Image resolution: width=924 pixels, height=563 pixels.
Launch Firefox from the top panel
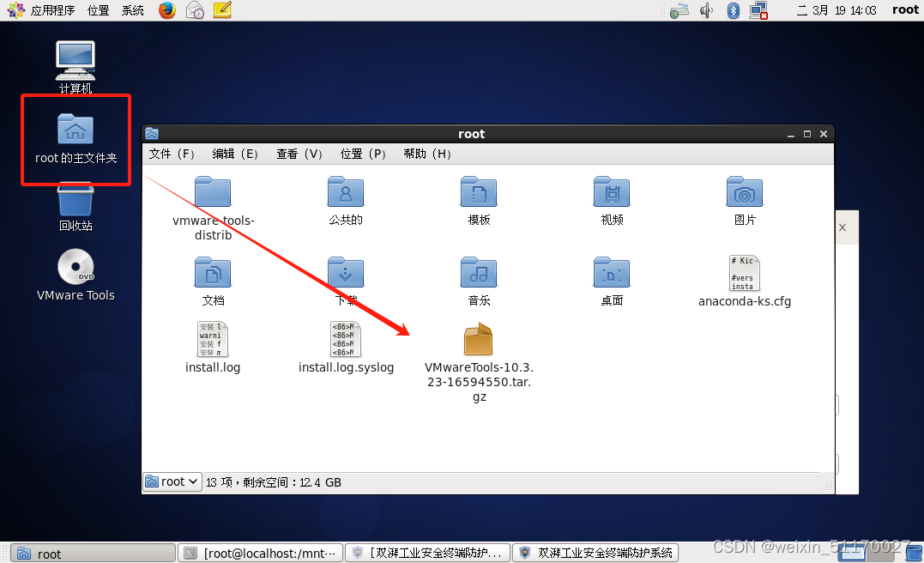click(167, 10)
